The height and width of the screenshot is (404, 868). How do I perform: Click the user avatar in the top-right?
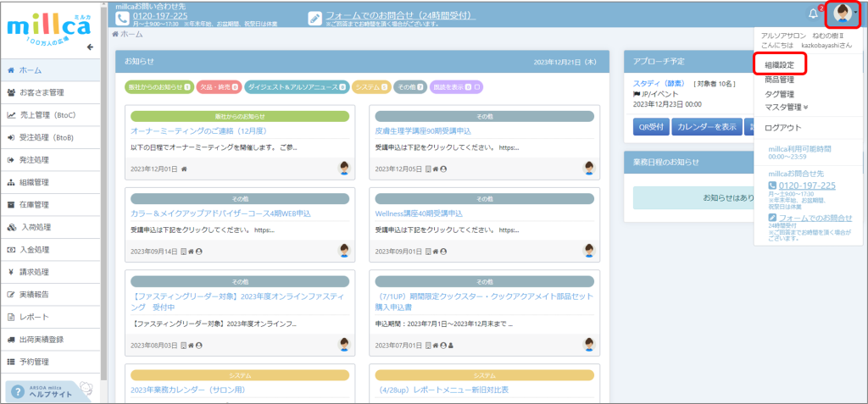(x=843, y=14)
